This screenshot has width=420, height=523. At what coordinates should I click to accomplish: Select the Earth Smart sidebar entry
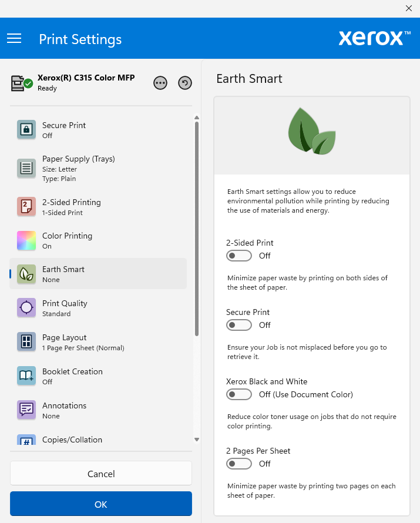click(98, 274)
